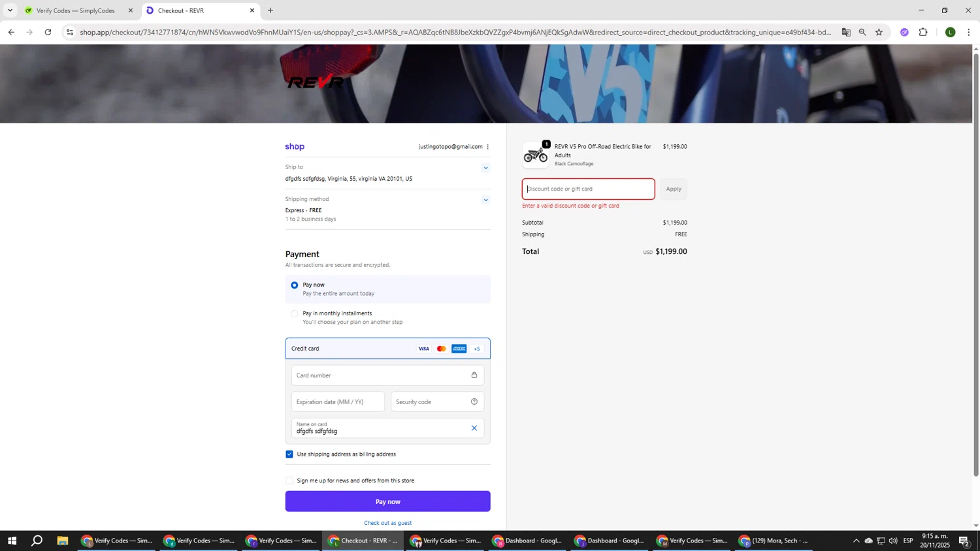The width and height of the screenshot is (980, 551).
Task: Reload the current page
Action: [x=48, y=32]
